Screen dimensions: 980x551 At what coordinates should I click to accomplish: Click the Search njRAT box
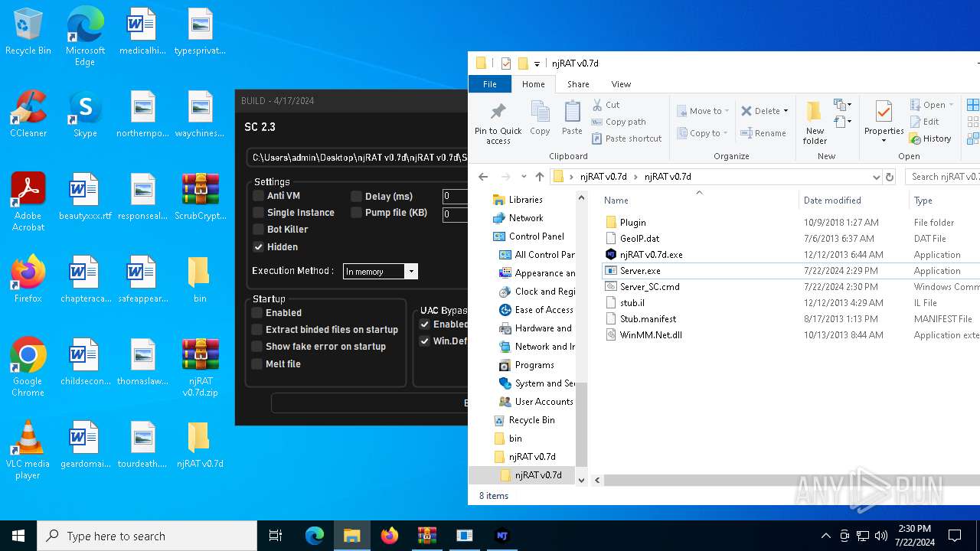[x=943, y=177]
